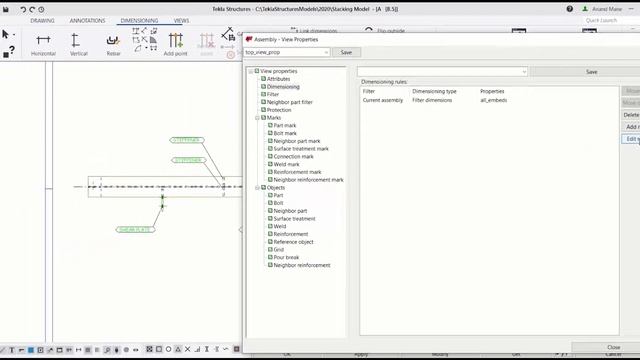The width and height of the screenshot is (640, 360).
Task: Click the Add row button
Action: point(631,127)
